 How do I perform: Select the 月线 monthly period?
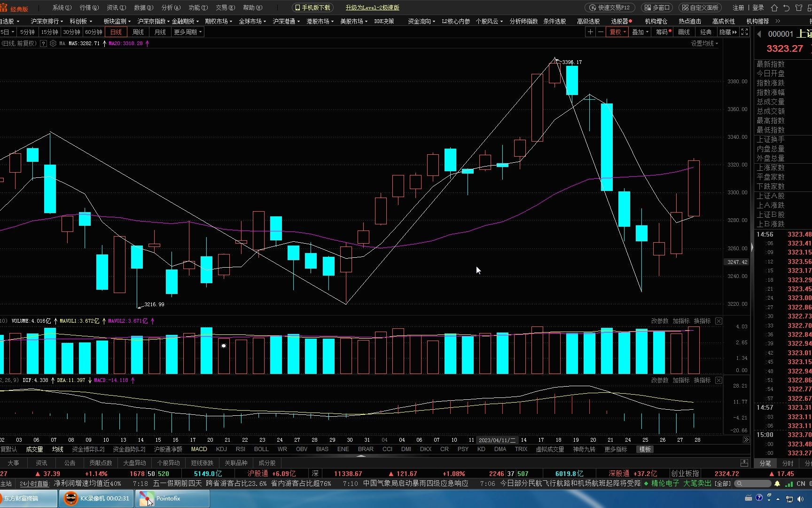tap(160, 32)
